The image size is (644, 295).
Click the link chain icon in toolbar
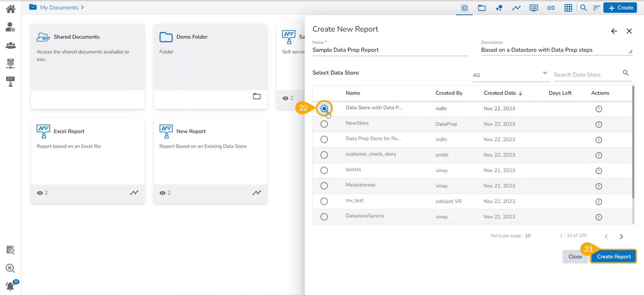click(551, 8)
